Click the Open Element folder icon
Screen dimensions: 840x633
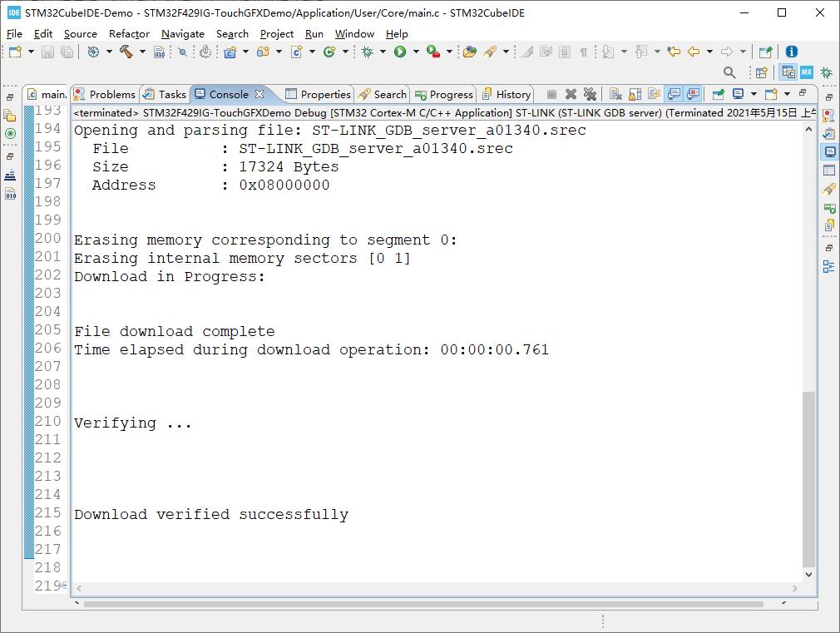tap(470, 52)
